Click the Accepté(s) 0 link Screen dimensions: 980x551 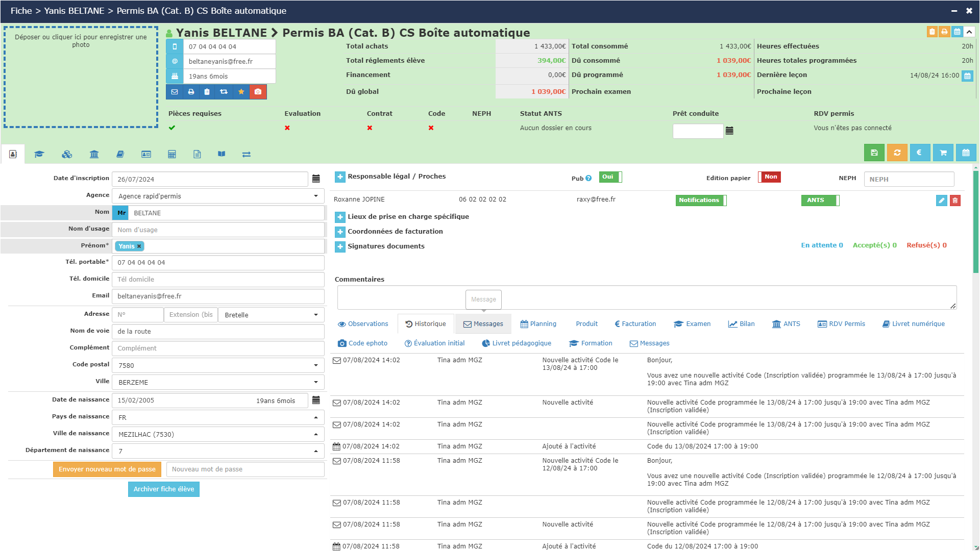click(874, 245)
